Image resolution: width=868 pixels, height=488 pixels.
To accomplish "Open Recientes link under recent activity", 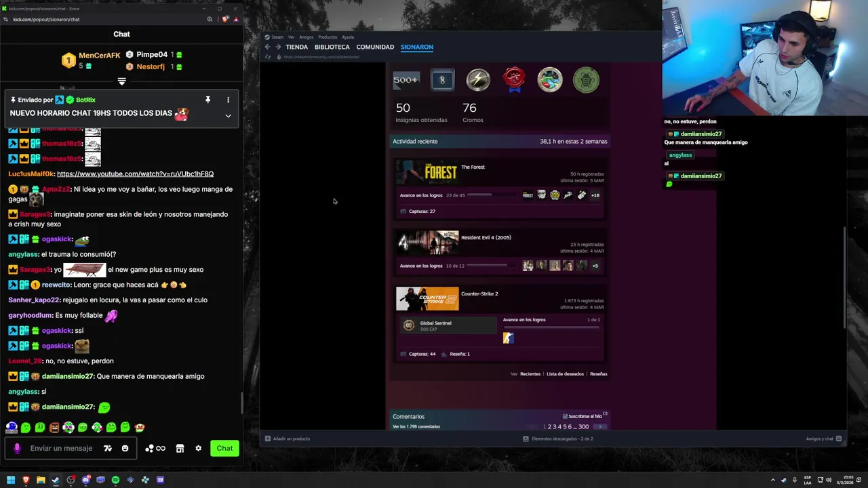I will tap(530, 374).
